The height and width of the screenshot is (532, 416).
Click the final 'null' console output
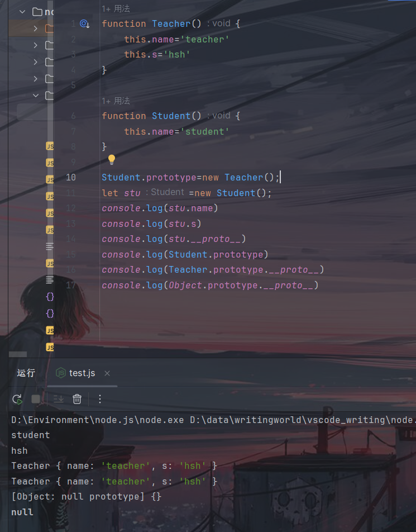point(22,512)
